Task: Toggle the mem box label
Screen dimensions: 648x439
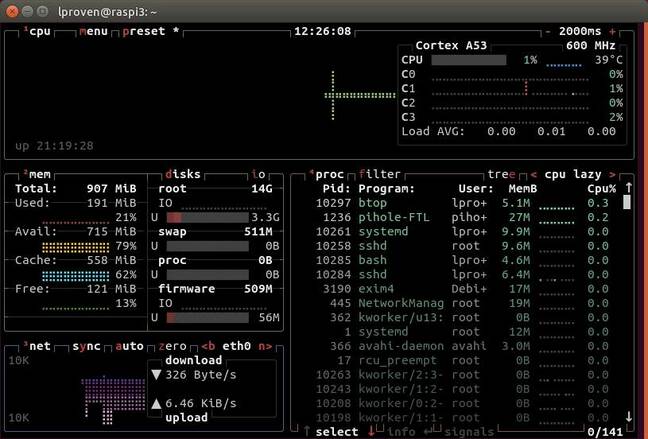Action: point(37,174)
